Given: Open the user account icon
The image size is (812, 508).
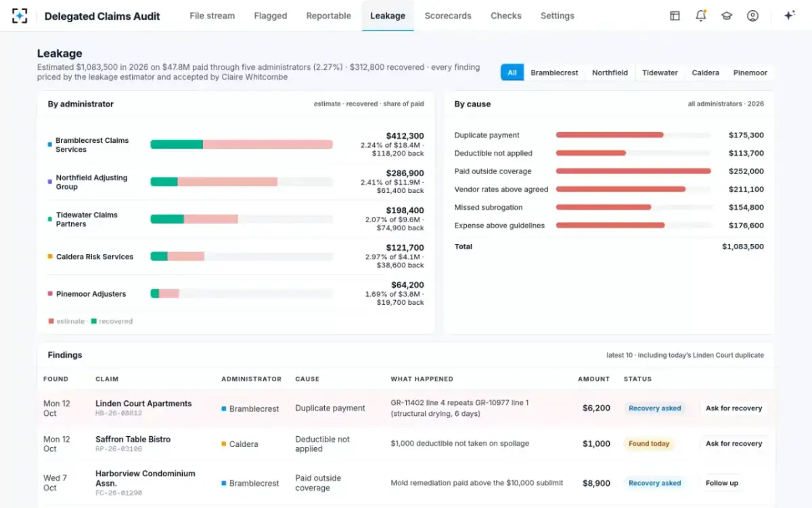Looking at the screenshot, I should tap(752, 16).
